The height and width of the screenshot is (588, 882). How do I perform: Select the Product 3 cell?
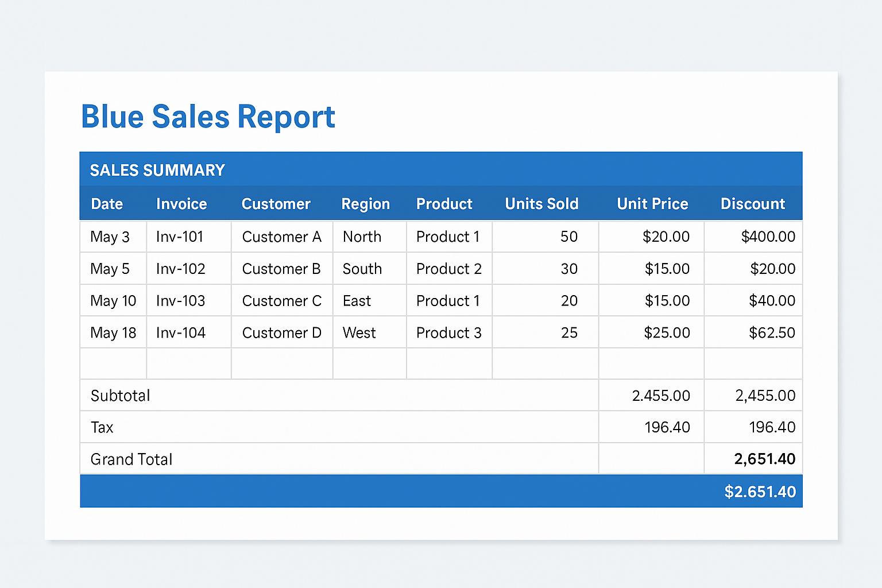tap(449, 333)
